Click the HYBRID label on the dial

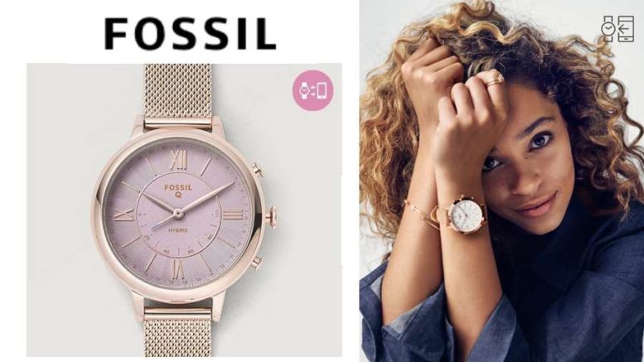pos(178,230)
